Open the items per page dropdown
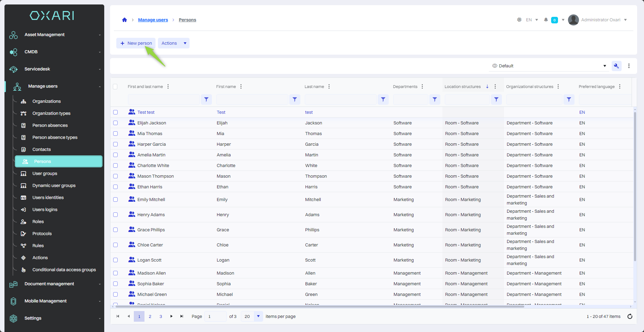The image size is (644, 332). pos(258,317)
